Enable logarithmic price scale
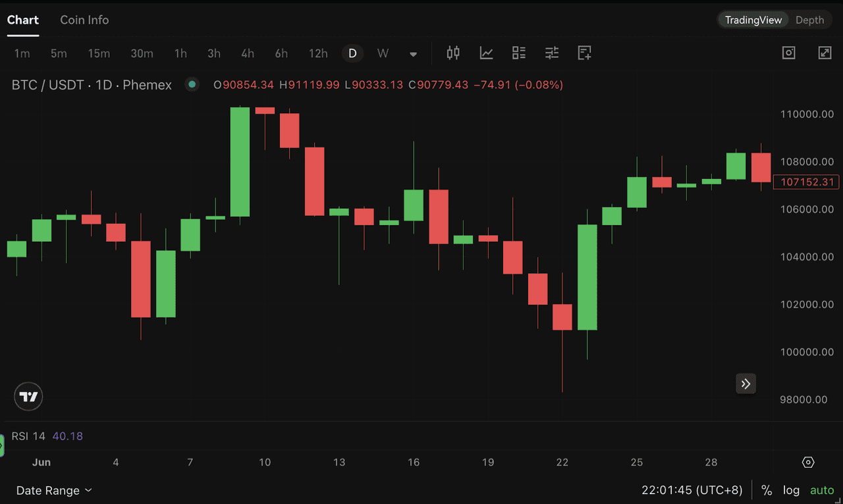This screenshot has width=843, height=504. point(791,490)
